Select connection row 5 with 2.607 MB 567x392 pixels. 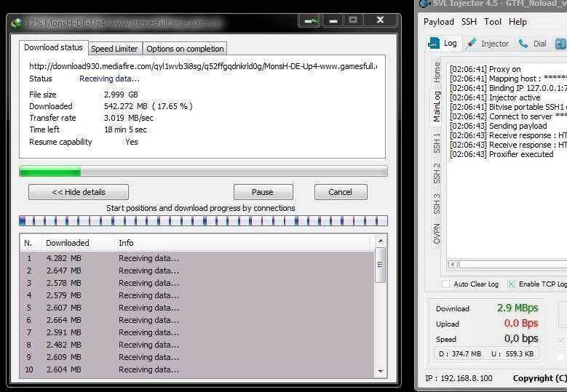click(197, 308)
